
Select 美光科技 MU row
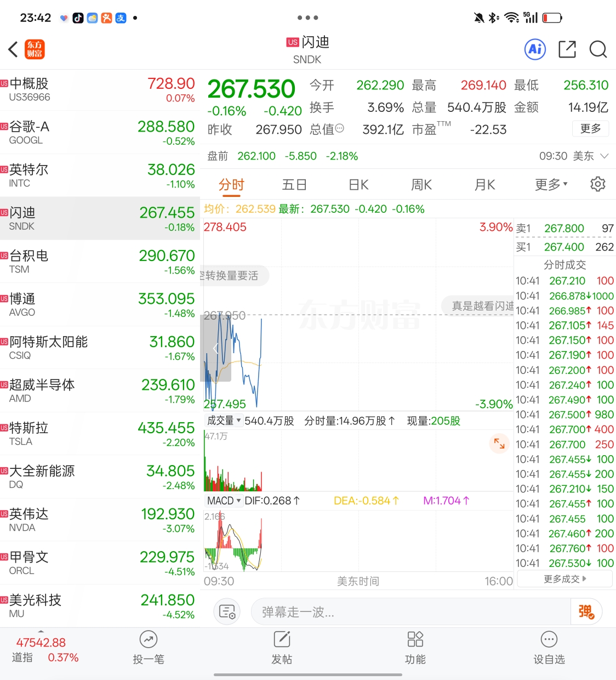tap(100, 606)
